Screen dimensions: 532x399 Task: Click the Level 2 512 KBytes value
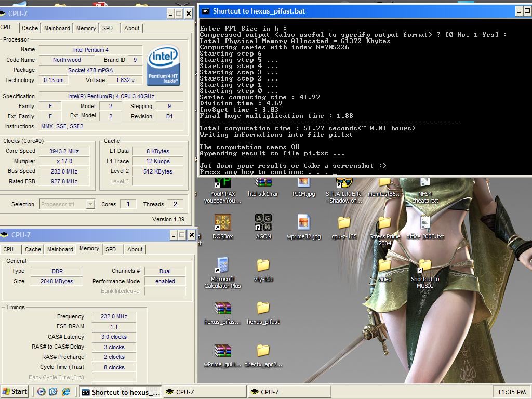[158, 171]
